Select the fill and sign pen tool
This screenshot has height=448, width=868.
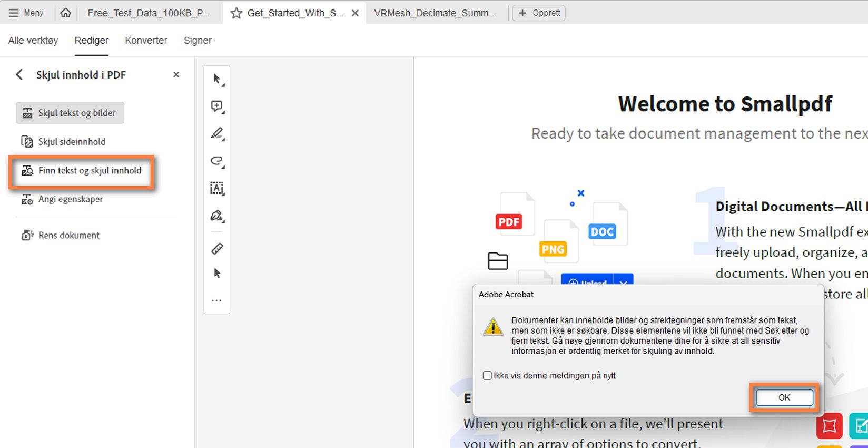click(x=216, y=216)
